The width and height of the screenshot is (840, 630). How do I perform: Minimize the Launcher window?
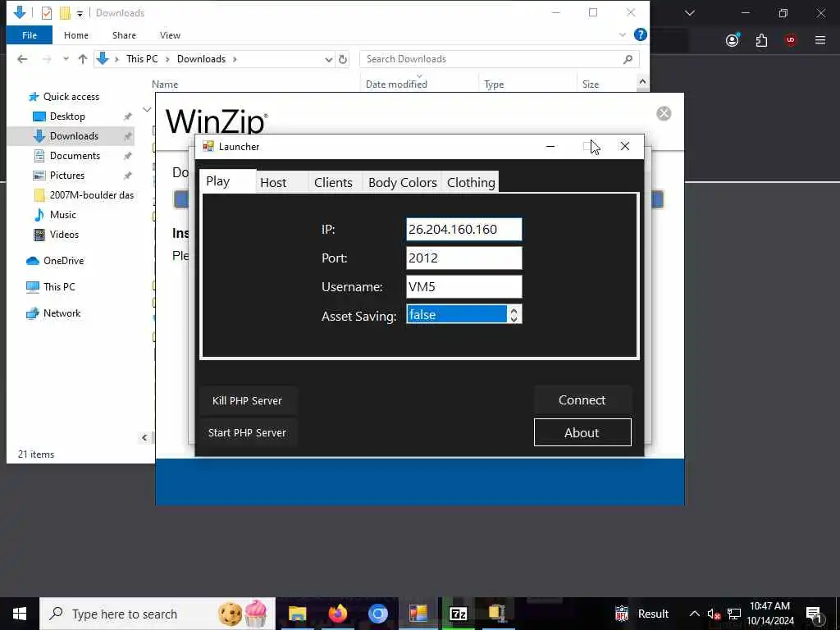(x=550, y=146)
